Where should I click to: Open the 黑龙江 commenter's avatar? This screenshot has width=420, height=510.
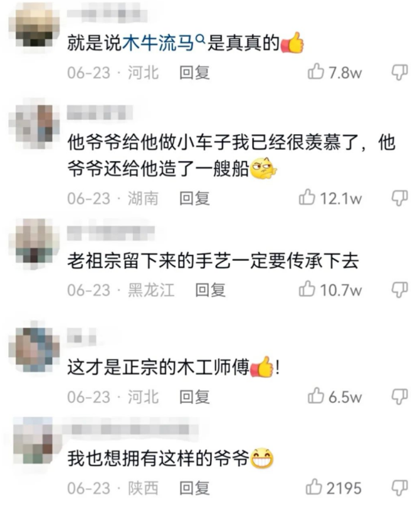[34, 244]
